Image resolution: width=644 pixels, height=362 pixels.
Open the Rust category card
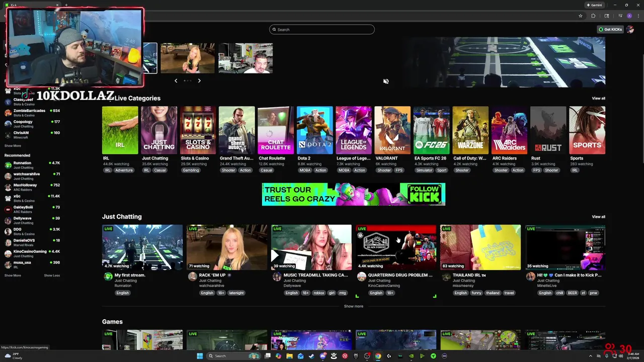(548, 130)
